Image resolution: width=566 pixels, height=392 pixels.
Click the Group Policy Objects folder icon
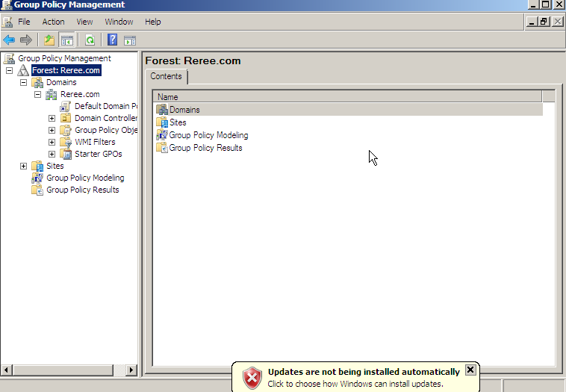(x=65, y=130)
